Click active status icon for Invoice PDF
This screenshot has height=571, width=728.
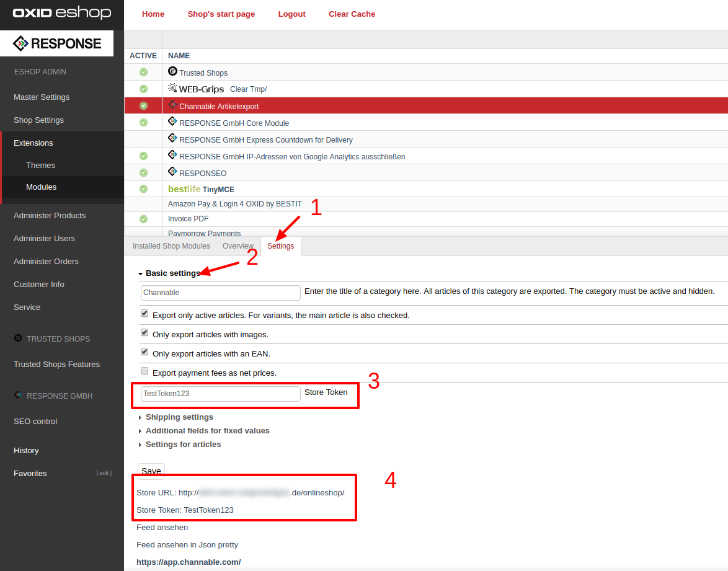pos(143,219)
